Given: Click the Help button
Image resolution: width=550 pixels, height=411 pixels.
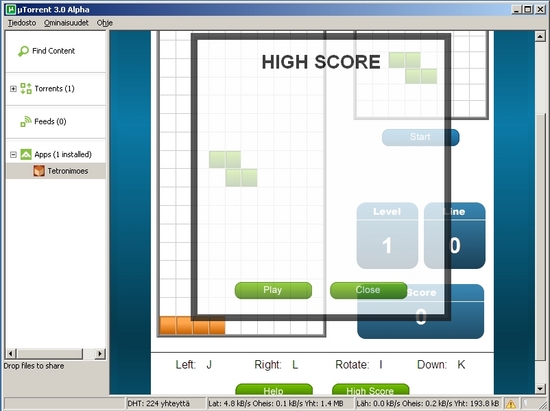Looking at the screenshot, I should (274, 389).
